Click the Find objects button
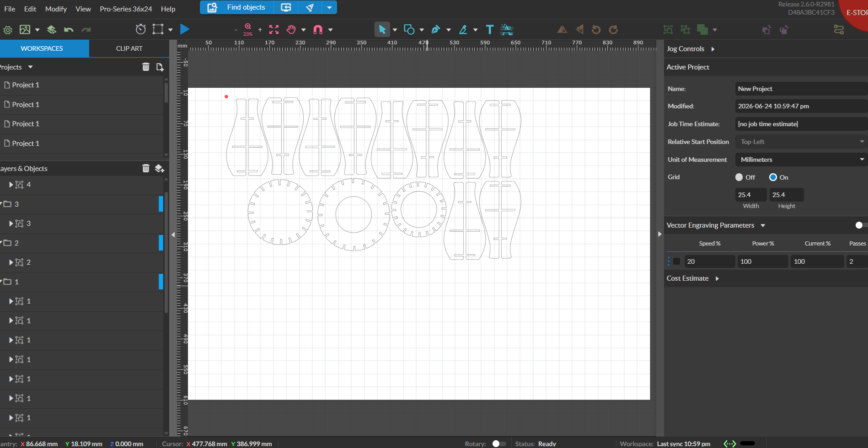This screenshot has height=448, width=868. (236, 7)
